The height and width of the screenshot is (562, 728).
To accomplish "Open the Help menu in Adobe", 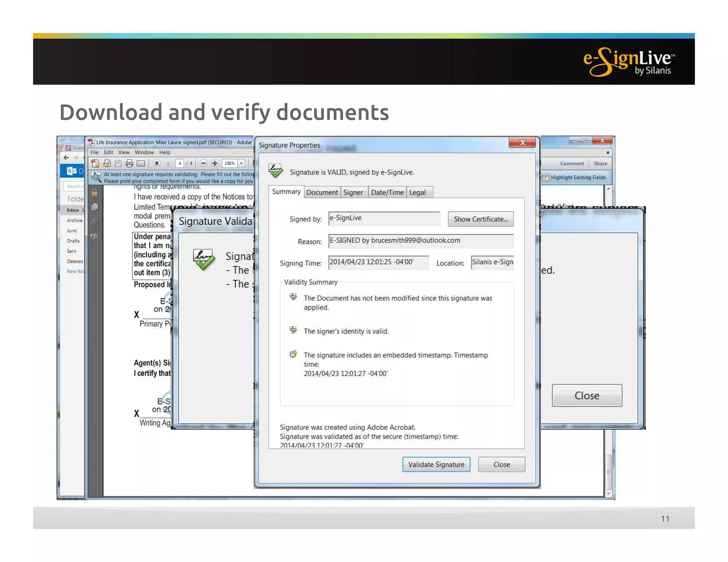I will 165,152.
